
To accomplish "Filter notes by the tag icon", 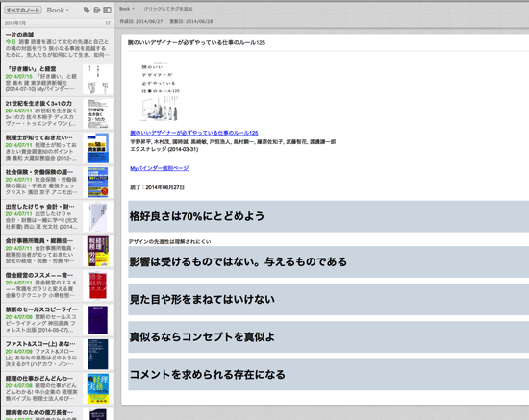I will [x=87, y=11].
